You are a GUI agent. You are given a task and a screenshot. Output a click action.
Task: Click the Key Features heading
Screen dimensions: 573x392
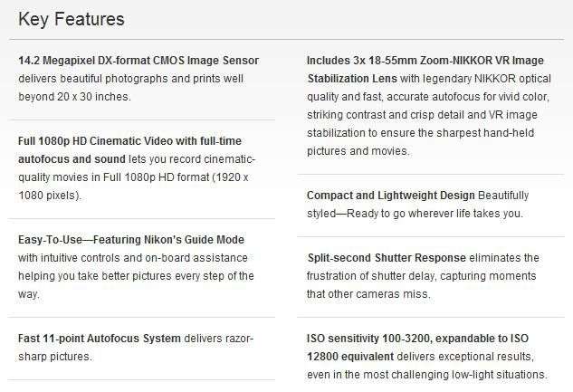[x=72, y=20]
